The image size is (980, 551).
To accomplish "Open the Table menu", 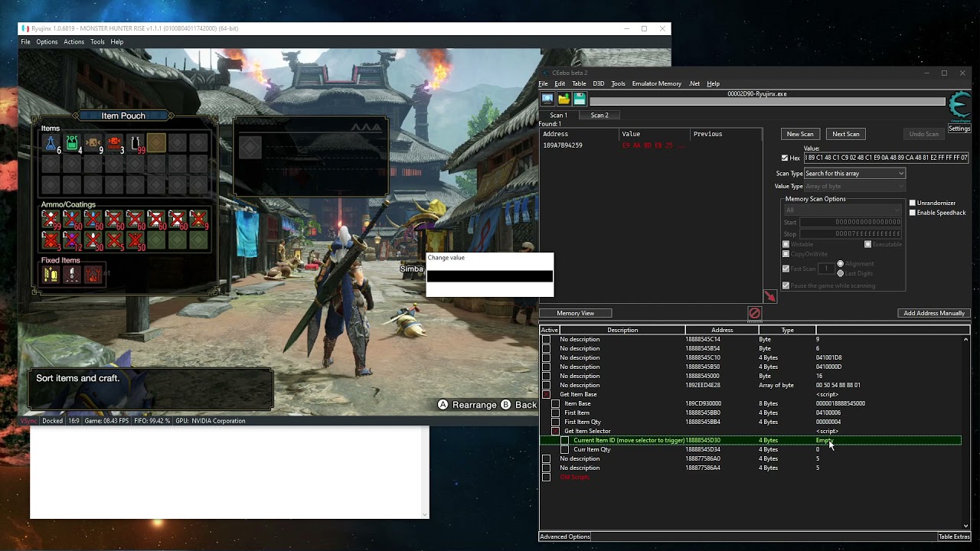I will pos(579,83).
